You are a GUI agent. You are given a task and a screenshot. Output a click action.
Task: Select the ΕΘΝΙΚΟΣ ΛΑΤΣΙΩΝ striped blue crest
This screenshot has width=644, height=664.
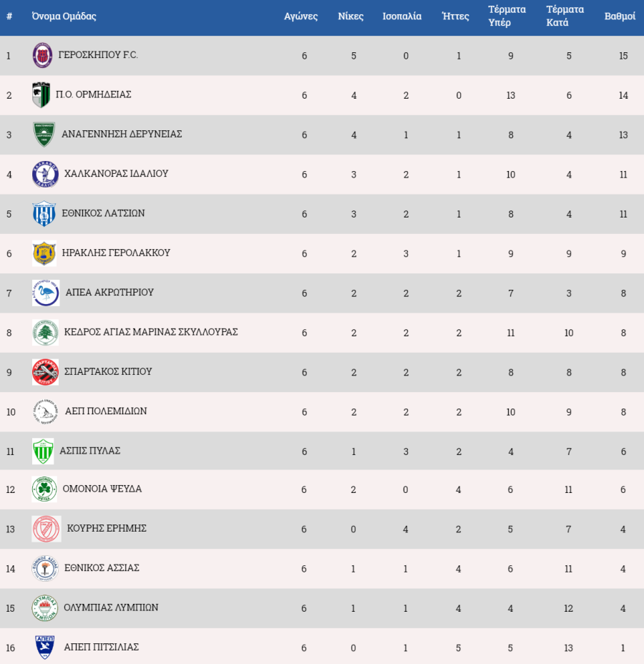44,213
